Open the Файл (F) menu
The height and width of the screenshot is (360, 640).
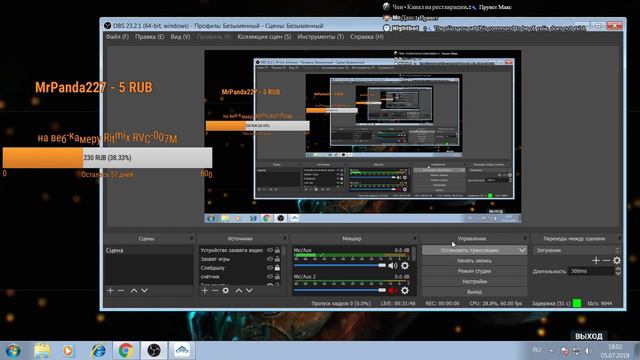(117, 37)
